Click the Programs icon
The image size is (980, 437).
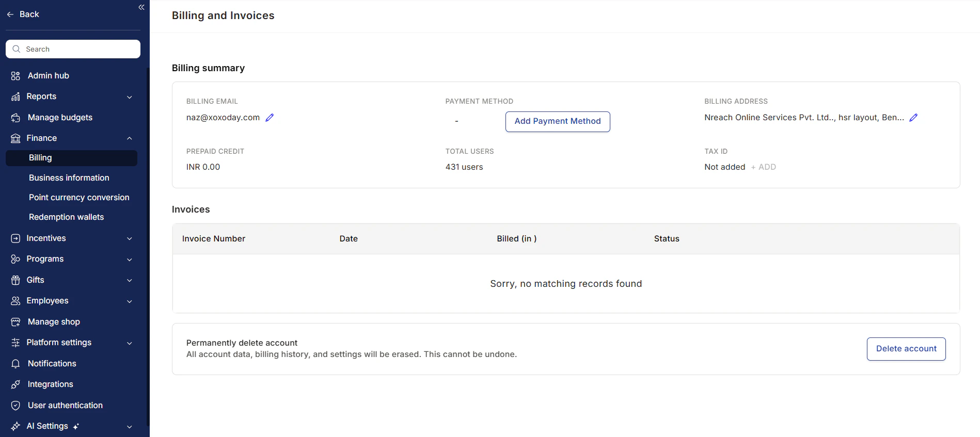15,259
